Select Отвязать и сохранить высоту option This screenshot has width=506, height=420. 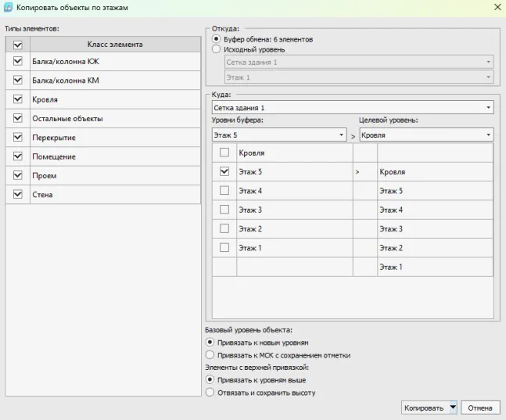209,393
